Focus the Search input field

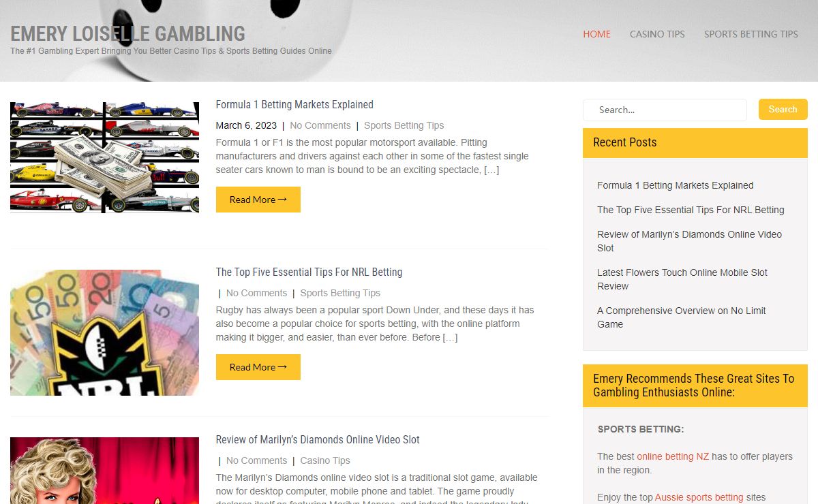[665, 110]
